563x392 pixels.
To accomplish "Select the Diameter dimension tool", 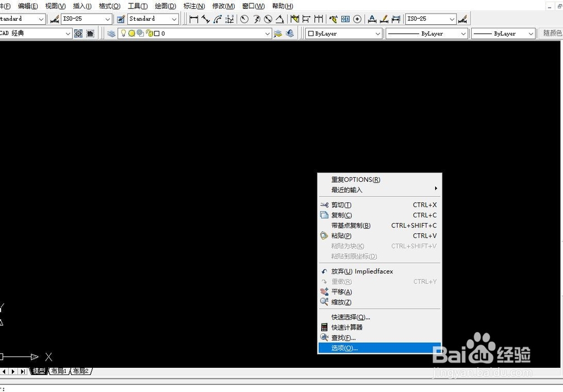I will (x=268, y=19).
